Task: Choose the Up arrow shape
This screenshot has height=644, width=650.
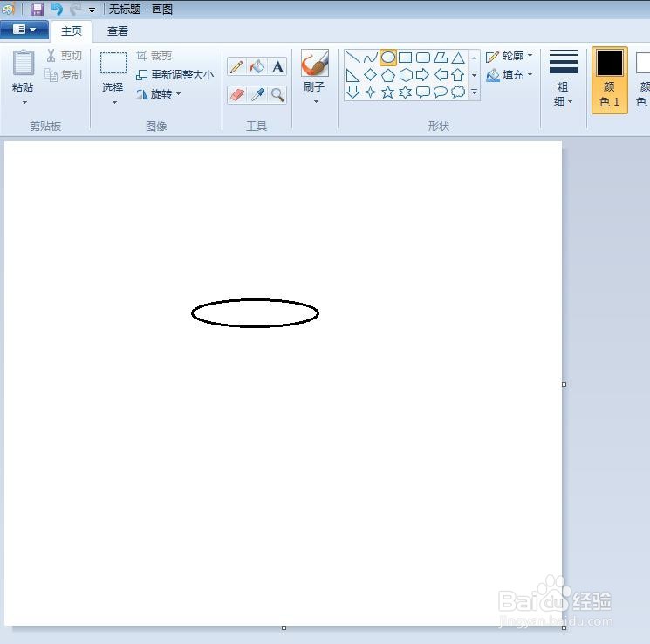Action: point(458,75)
